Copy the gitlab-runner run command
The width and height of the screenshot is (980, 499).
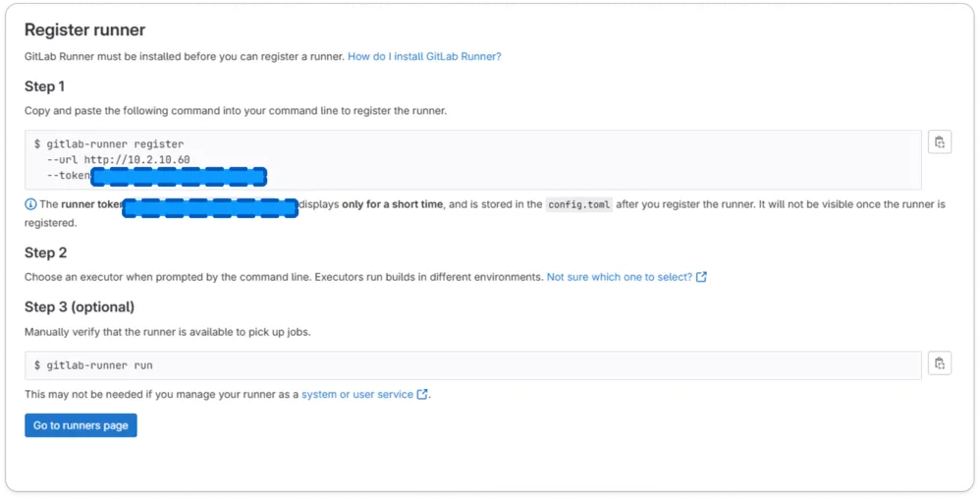[x=939, y=363]
